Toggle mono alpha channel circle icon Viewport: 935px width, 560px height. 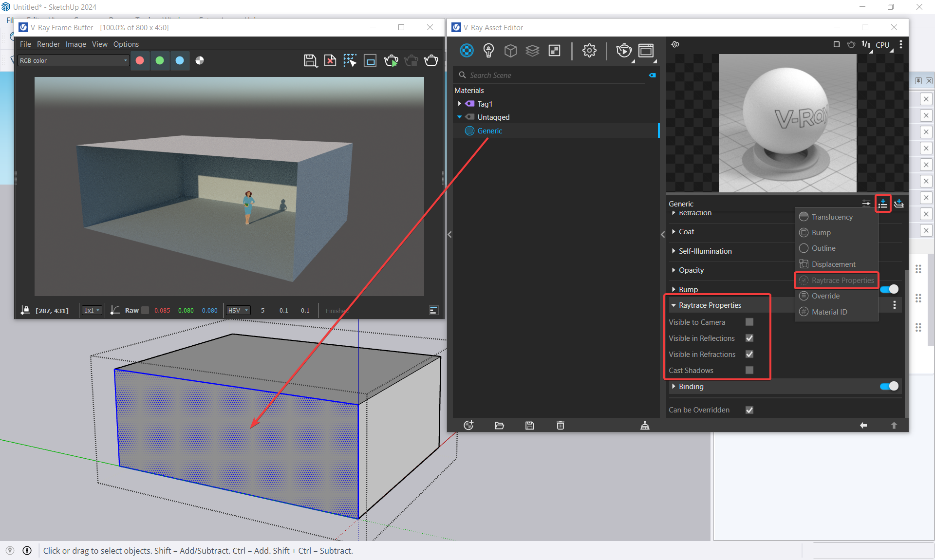200,60
